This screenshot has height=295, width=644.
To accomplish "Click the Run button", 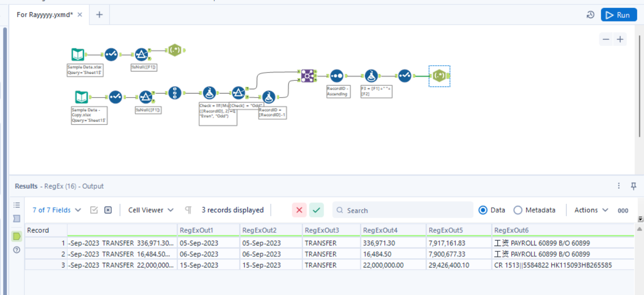I will [618, 14].
